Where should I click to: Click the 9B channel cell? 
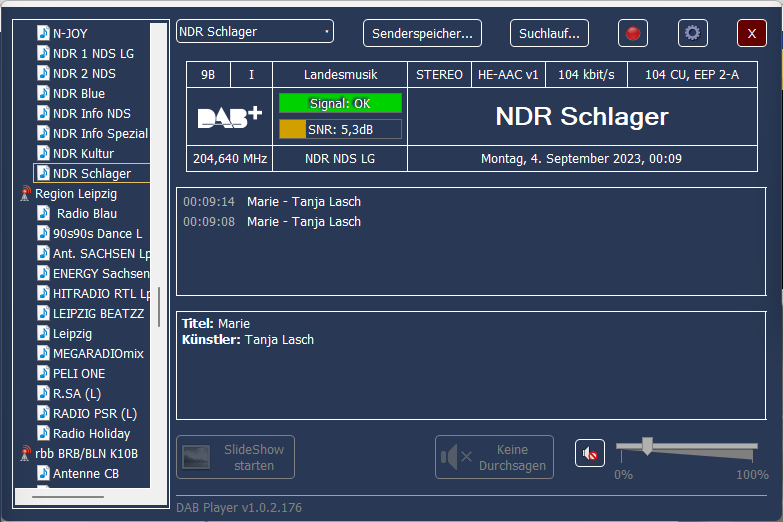pyautogui.click(x=208, y=75)
